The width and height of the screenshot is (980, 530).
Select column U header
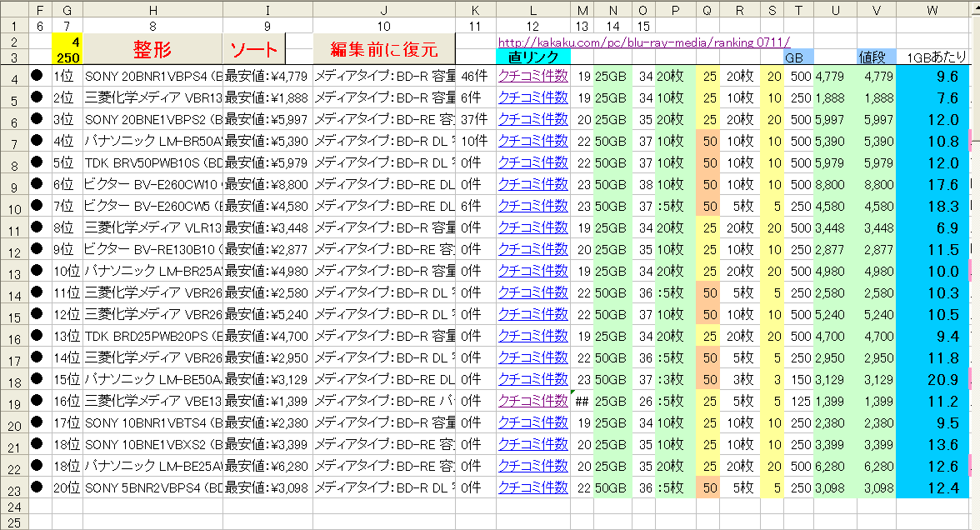(x=835, y=10)
